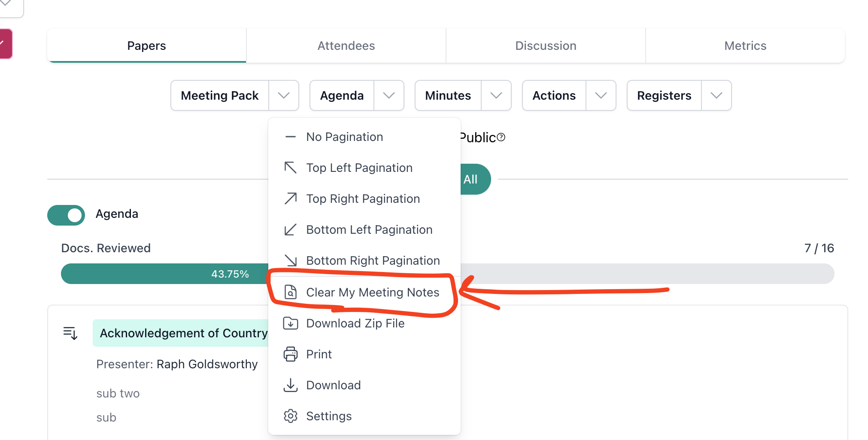Click the Download Zip File folder icon

(291, 323)
